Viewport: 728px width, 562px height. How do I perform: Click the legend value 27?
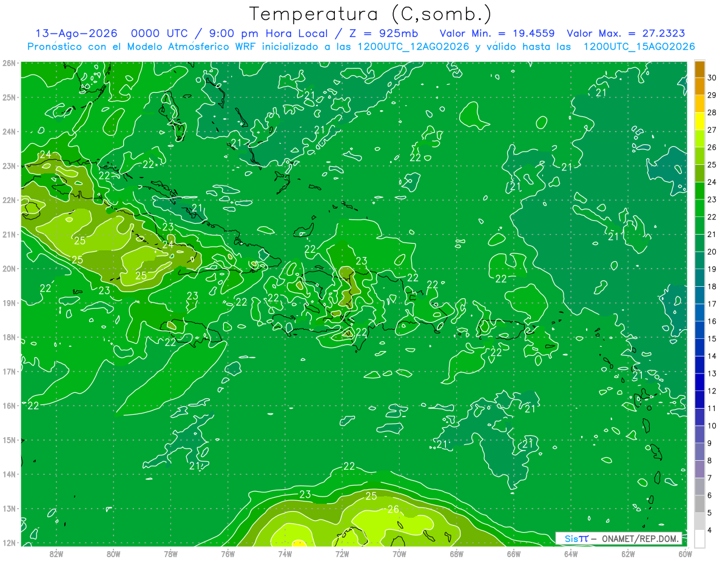(x=712, y=130)
